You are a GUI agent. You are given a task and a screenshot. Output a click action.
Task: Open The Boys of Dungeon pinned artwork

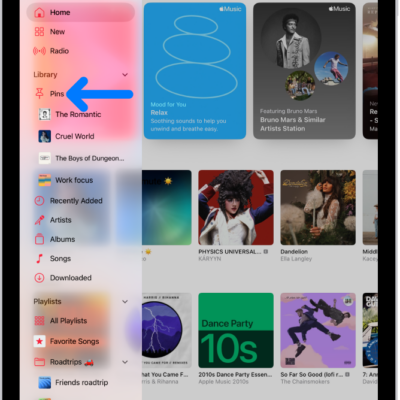[x=45, y=158]
